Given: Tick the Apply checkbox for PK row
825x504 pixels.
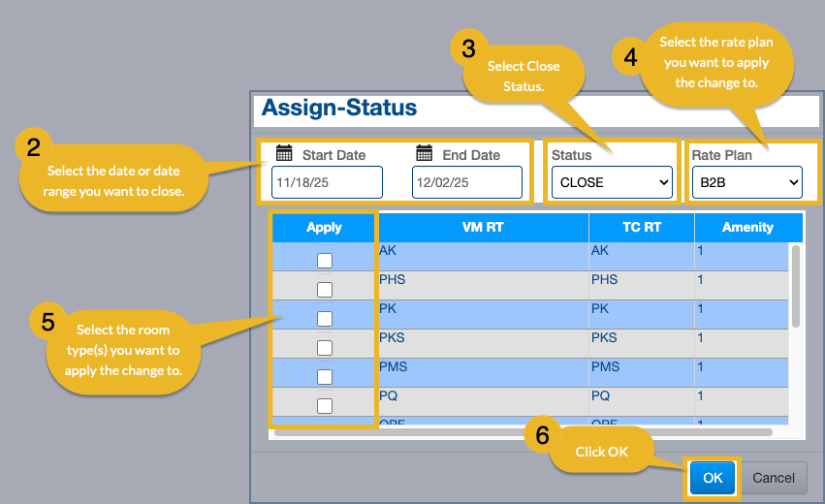Looking at the screenshot, I should coord(325,318).
